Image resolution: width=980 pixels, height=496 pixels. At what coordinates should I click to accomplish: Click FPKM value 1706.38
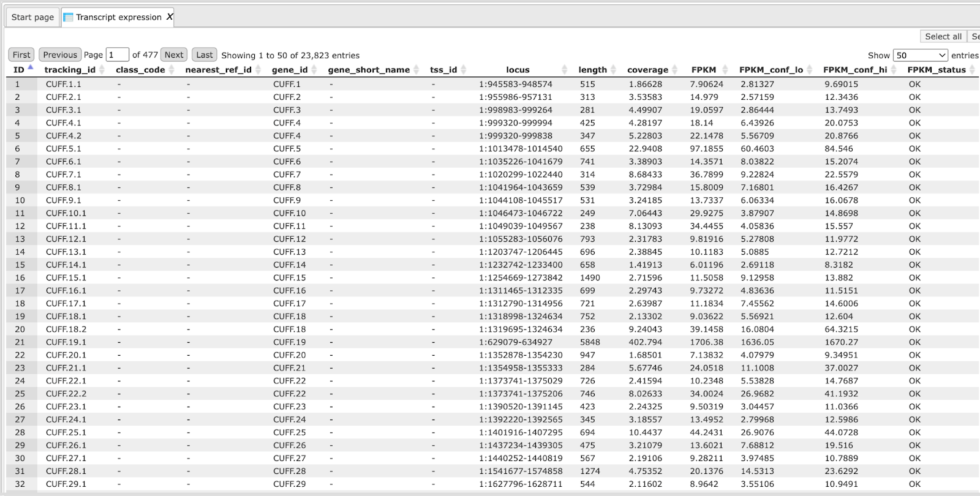coord(706,342)
